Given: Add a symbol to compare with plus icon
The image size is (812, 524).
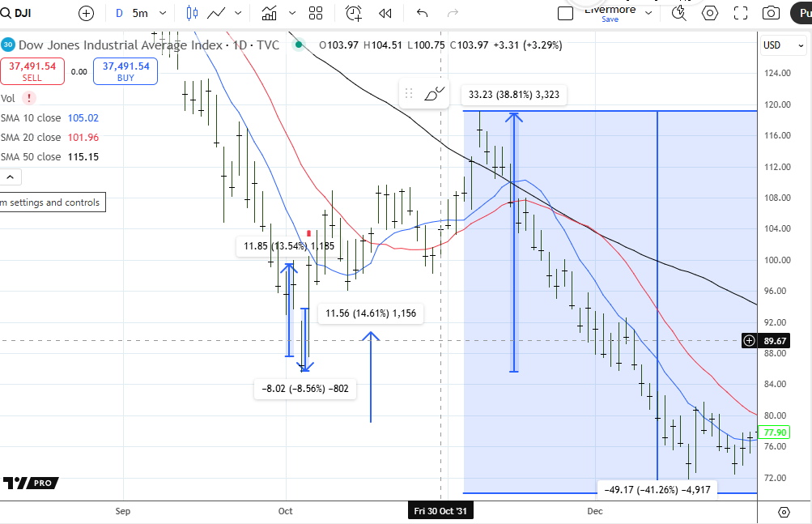Looking at the screenshot, I should click(86, 14).
